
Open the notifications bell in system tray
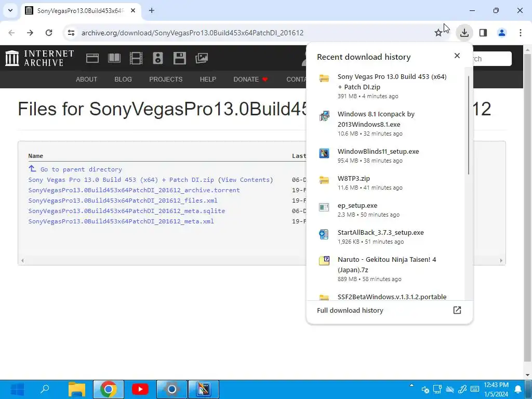click(518, 389)
